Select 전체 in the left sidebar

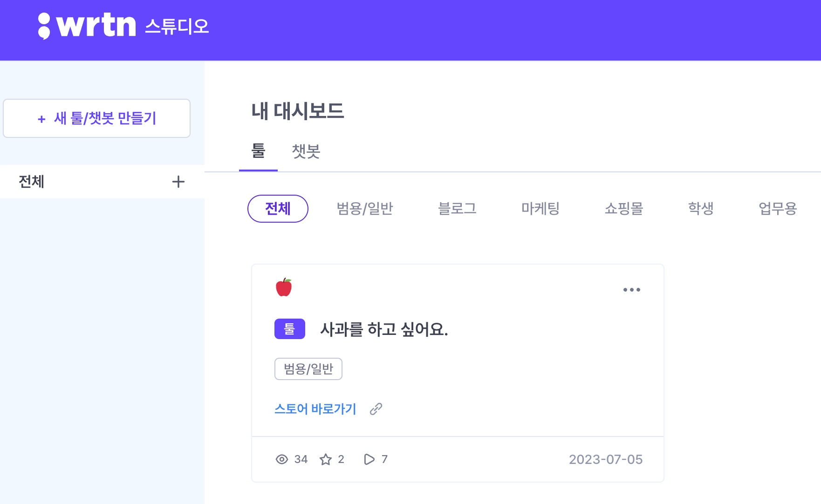(32, 182)
